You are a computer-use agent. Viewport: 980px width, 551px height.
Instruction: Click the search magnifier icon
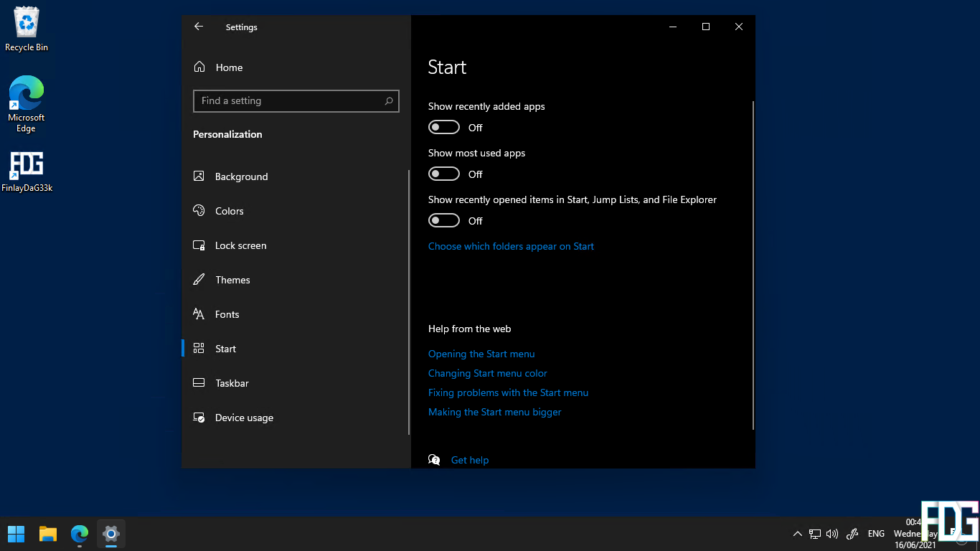[x=388, y=101]
